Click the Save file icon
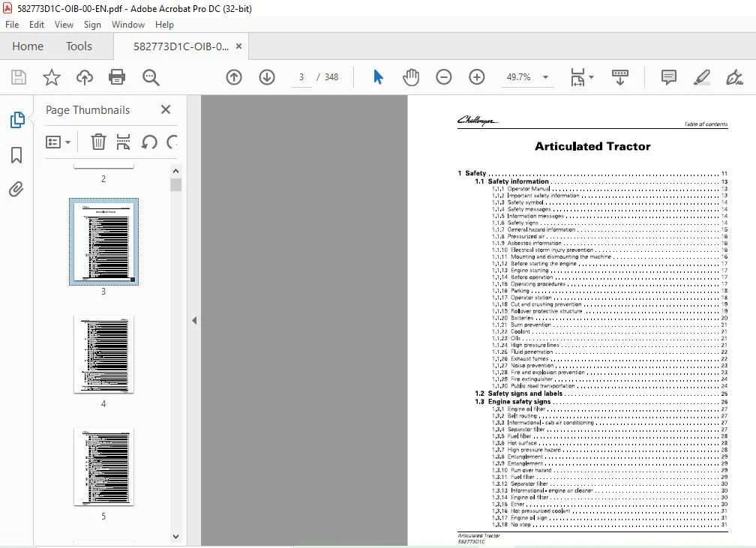756x548 pixels. click(19, 77)
